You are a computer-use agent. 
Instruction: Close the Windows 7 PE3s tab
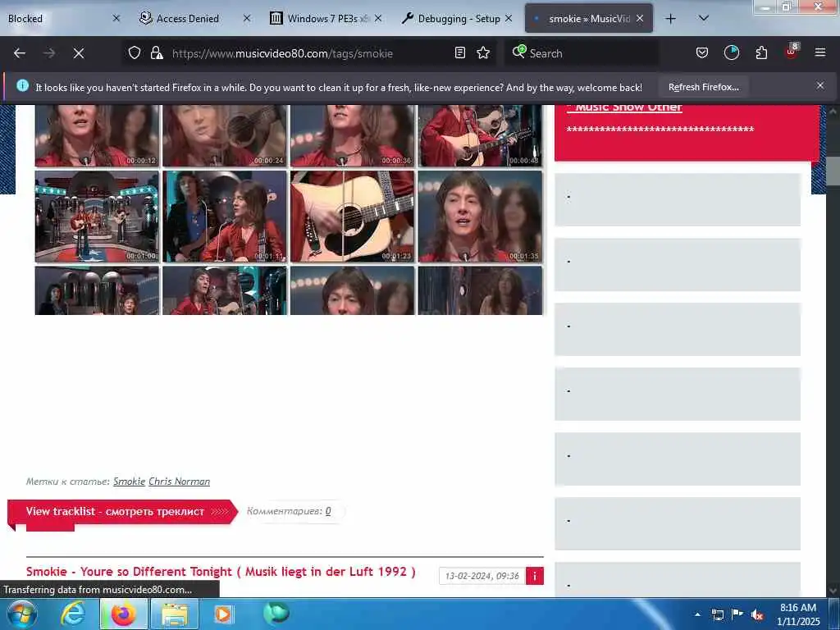378,18
